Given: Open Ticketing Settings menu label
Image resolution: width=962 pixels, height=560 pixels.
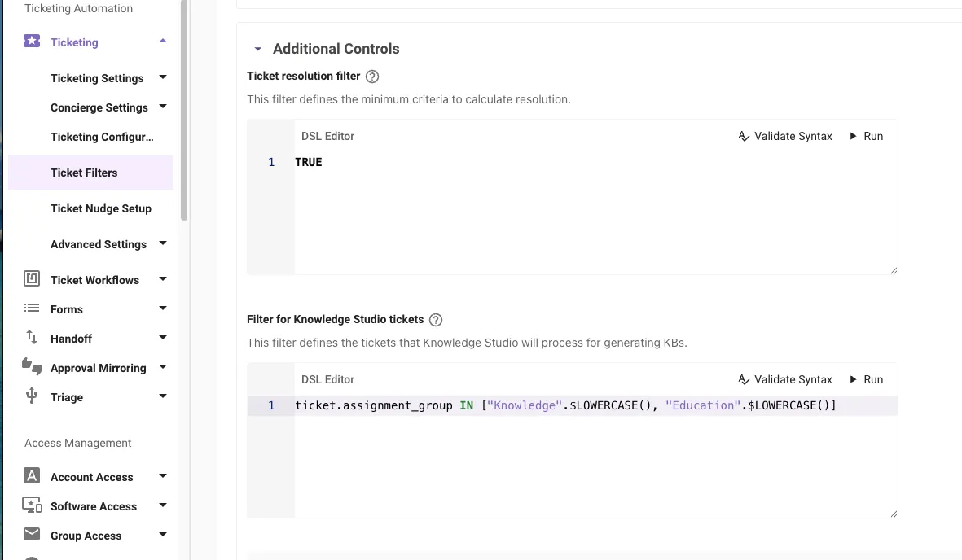Looking at the screenshot, I should coord(97,78).
